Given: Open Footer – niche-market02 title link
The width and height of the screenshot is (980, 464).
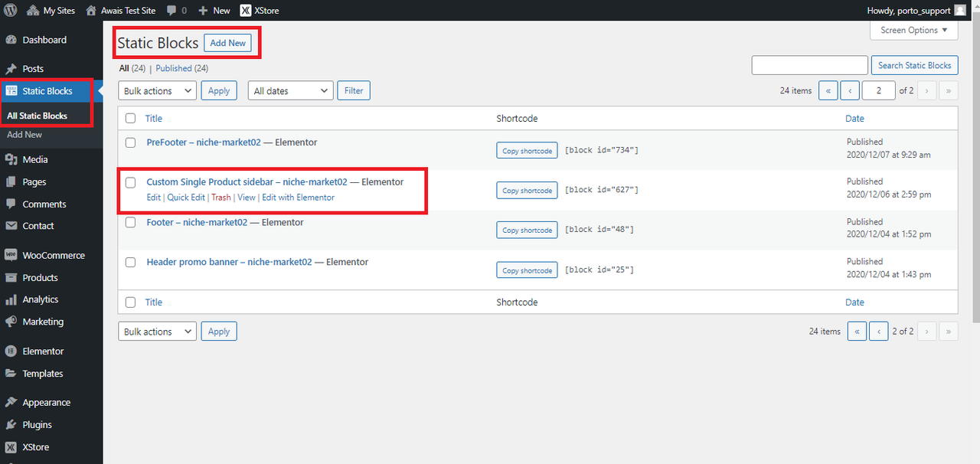Looking at the screenshot, I should tap(197, 223).
